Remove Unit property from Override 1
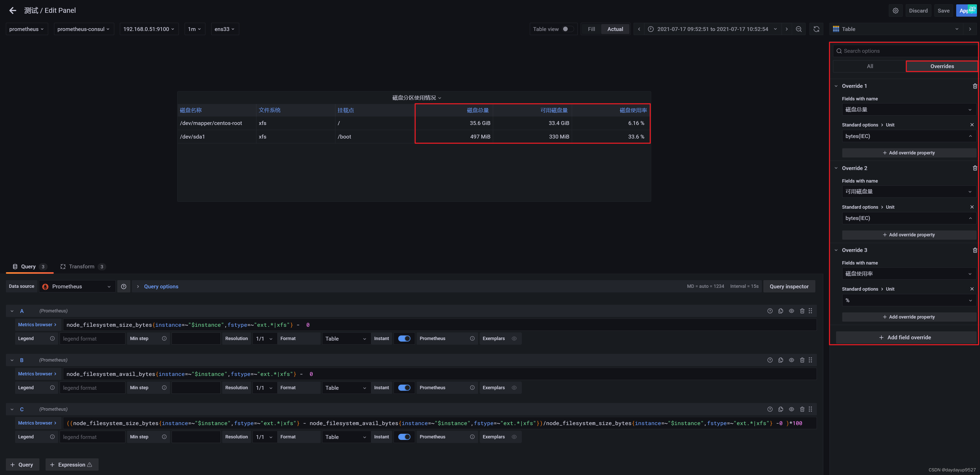This screenshot has height=475, width=980. point(972,125)
